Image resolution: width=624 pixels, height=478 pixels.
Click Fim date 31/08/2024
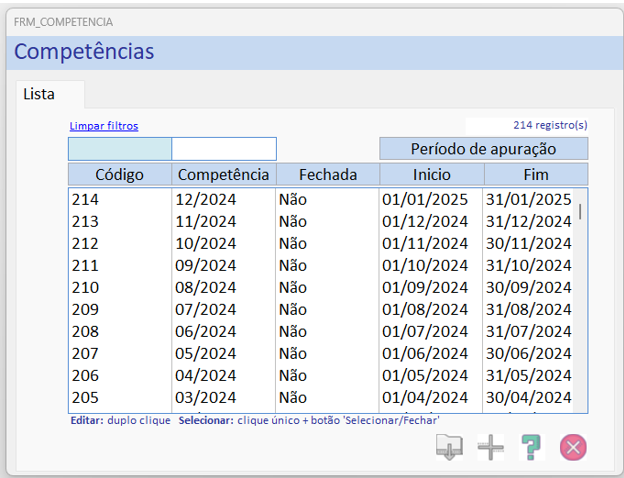528,309
